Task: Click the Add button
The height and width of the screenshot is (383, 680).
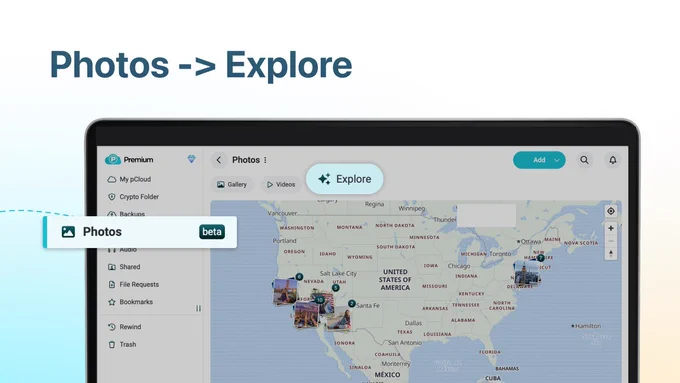Action: [539, 160]
